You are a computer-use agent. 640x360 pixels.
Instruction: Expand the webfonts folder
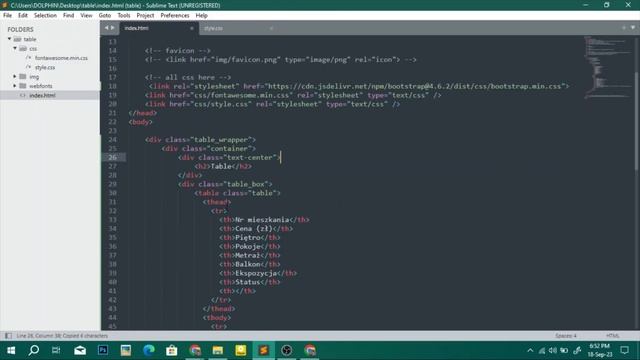pyautogui.click(x=15, y=86)
